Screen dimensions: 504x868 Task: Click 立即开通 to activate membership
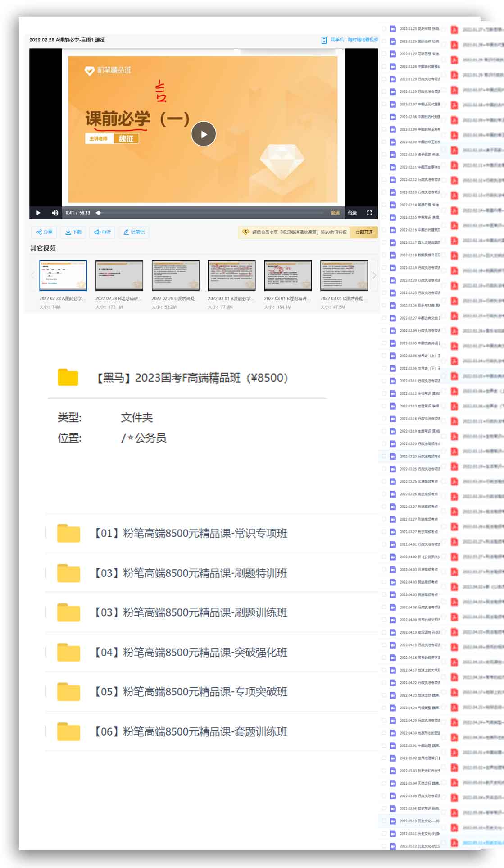point(364,232)
